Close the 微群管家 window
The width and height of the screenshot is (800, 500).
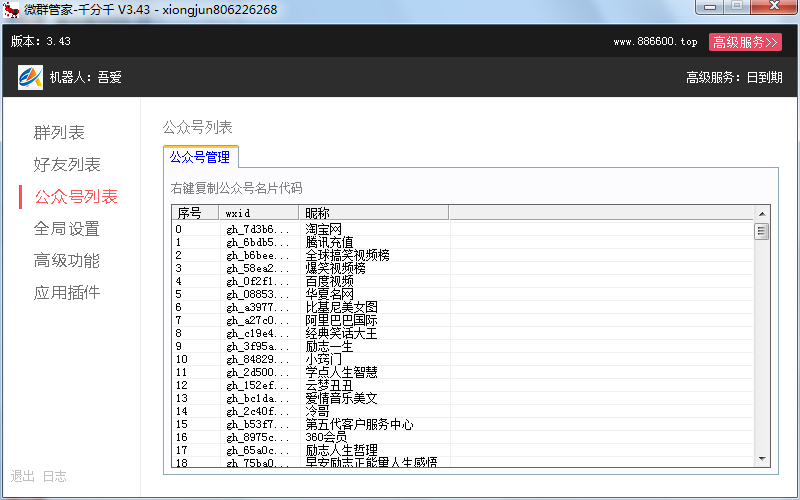774,7
